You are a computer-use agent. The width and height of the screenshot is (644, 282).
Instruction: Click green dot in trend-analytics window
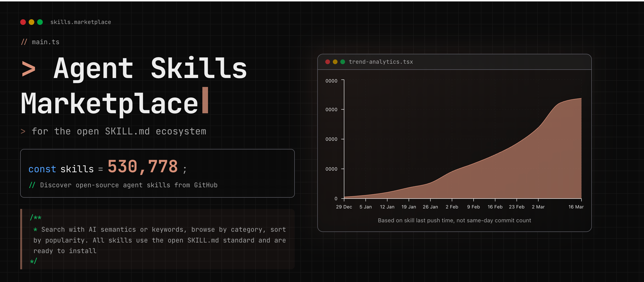(x=343, y=62)
